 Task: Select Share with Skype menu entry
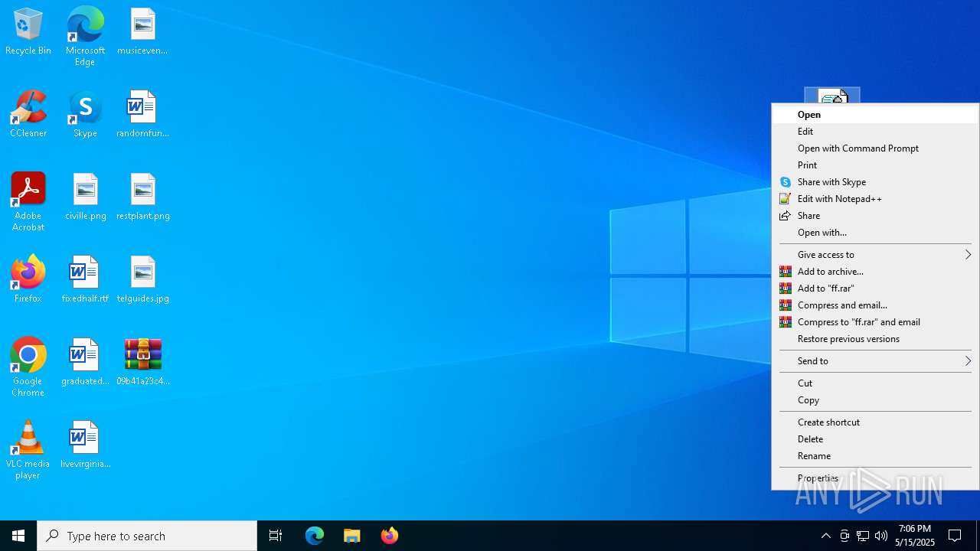click(x=875, y=182)
